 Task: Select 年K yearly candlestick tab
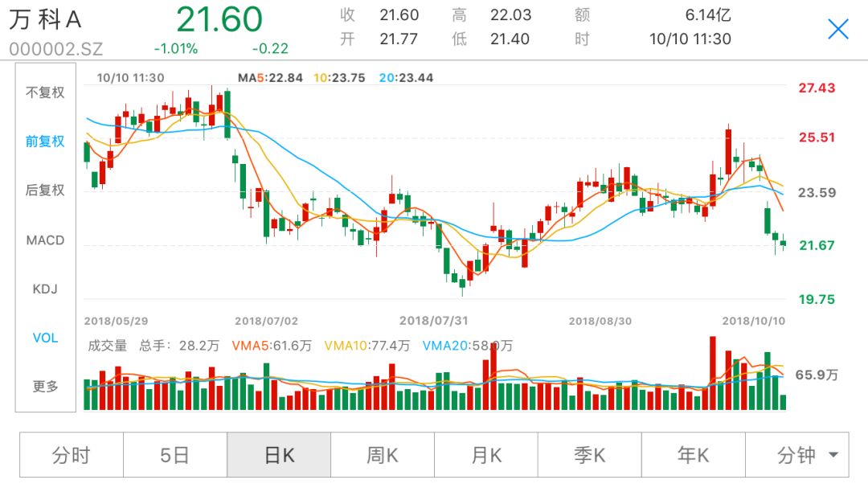point(693,455)
